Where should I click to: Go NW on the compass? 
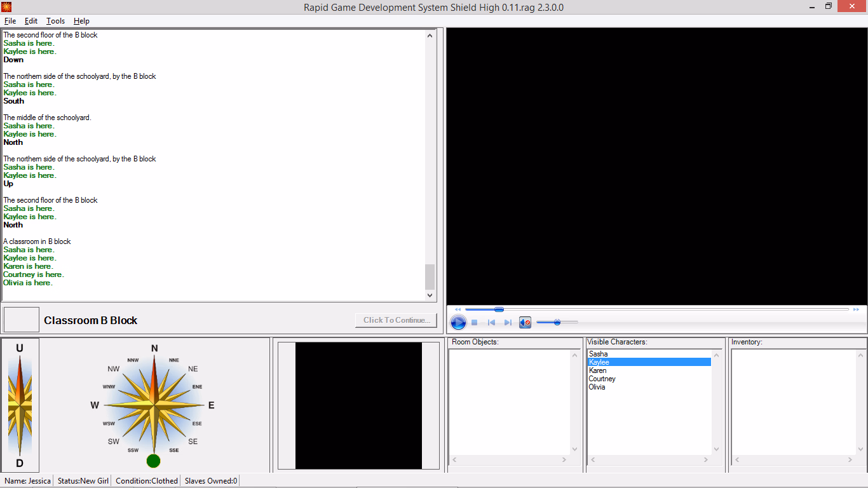click(114, 369)
